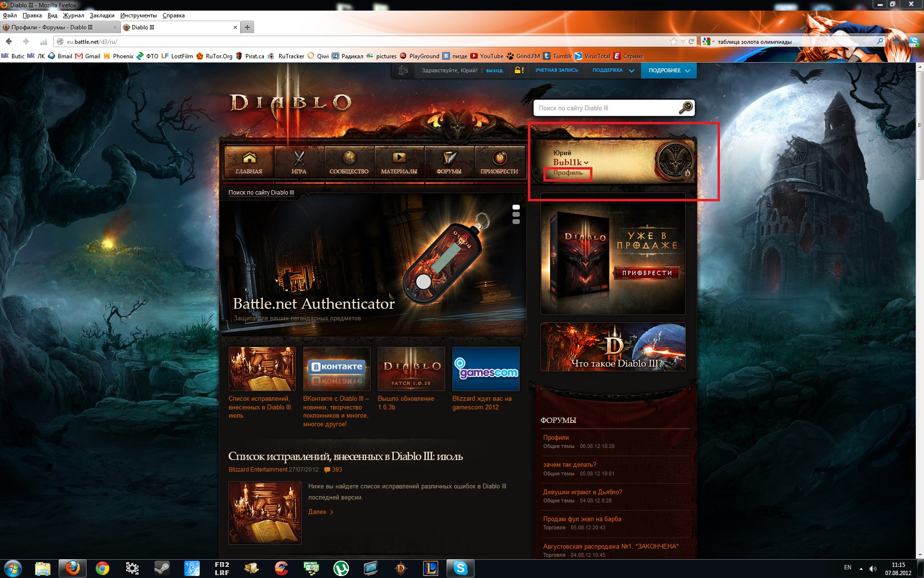
Task: Click the browser back arrow
Action: point(9,41)
